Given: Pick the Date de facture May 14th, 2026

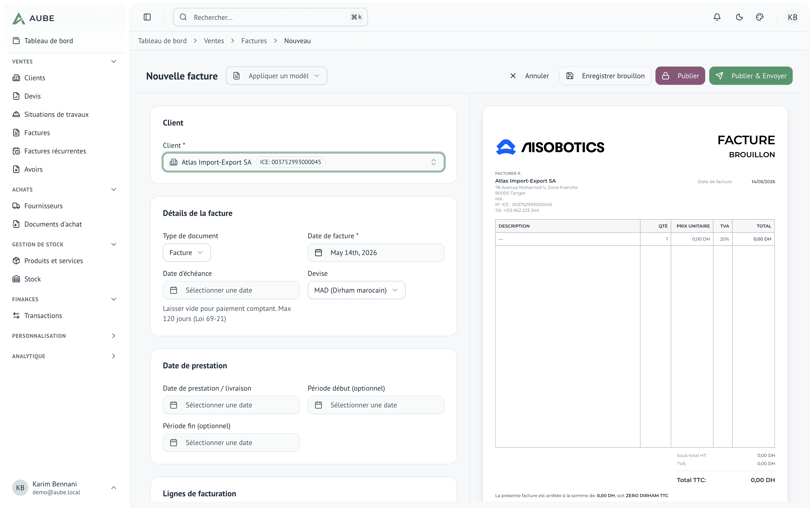Looking at the screenshot, I should [376, 253].
